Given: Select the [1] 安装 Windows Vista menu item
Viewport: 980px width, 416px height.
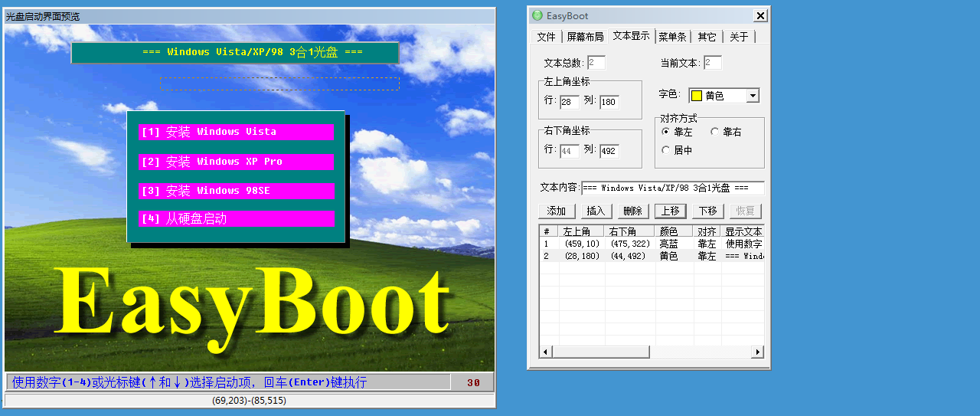Looking at the screenshot, I should (236, 132).
